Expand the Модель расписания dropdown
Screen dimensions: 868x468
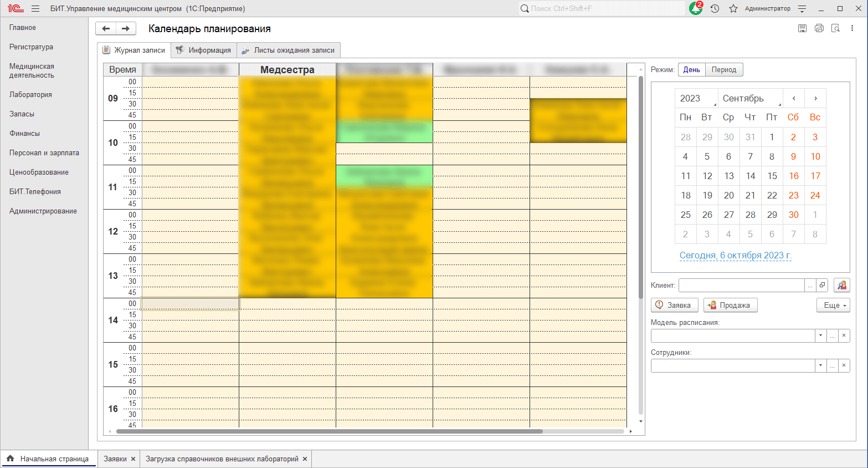tap(820, 335)
